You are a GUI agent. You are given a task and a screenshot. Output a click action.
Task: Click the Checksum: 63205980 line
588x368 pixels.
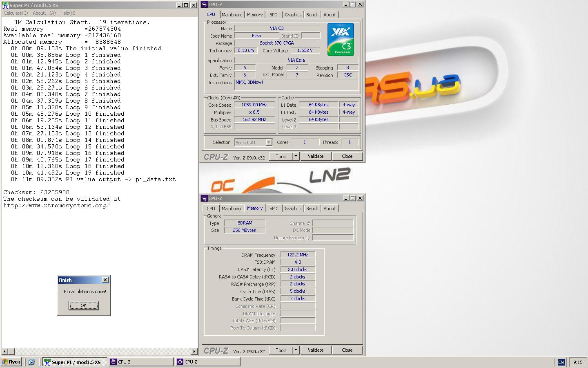[36, 192]
